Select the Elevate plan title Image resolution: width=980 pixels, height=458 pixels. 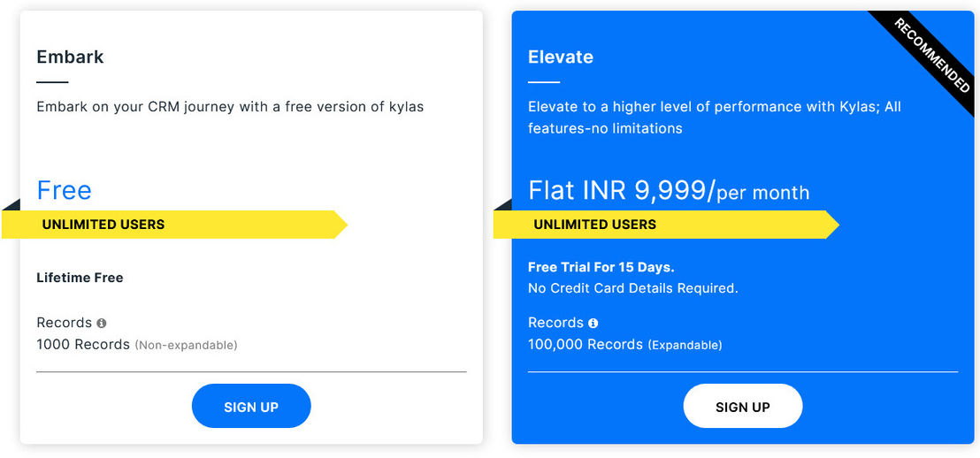click(561, 57)
